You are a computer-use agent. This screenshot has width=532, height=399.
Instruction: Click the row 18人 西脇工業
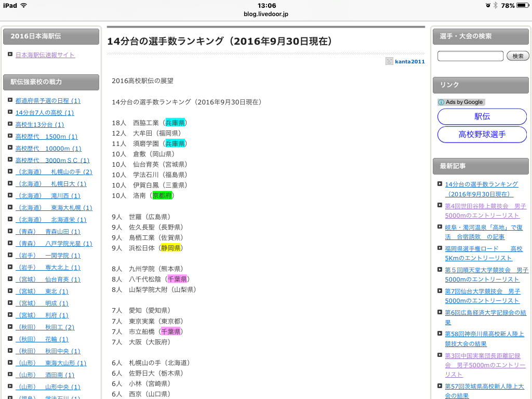coord(150,123)
